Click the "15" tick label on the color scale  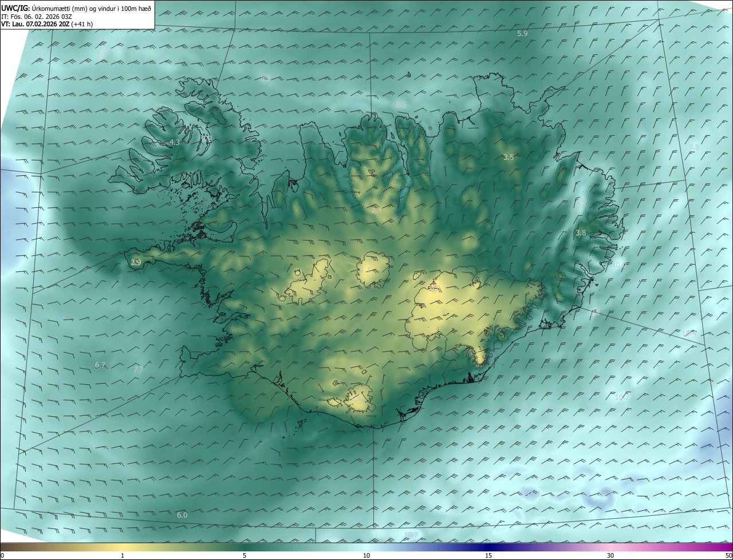click(488, 555)
